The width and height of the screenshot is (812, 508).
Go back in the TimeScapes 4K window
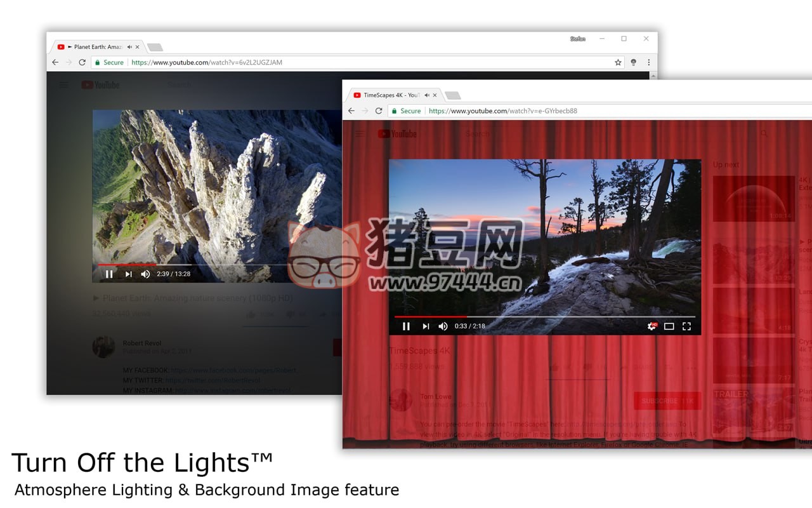[x=351, y=110]
